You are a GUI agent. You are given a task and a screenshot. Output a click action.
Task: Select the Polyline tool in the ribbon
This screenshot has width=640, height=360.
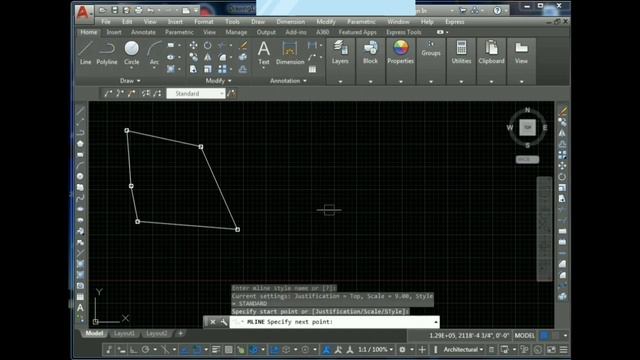pos(107,53)
